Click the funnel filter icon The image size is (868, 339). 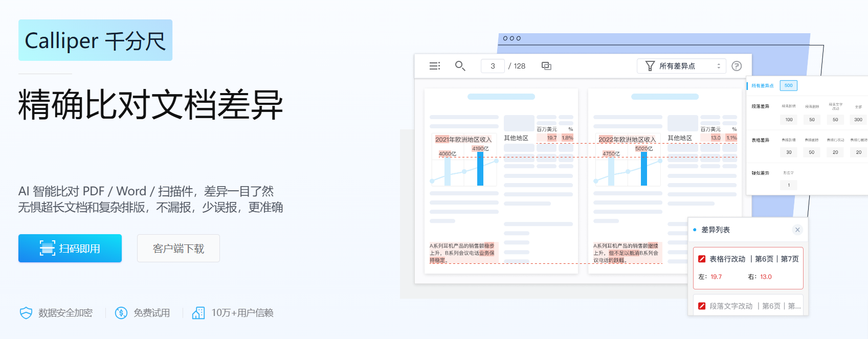(x=650, y=66)
